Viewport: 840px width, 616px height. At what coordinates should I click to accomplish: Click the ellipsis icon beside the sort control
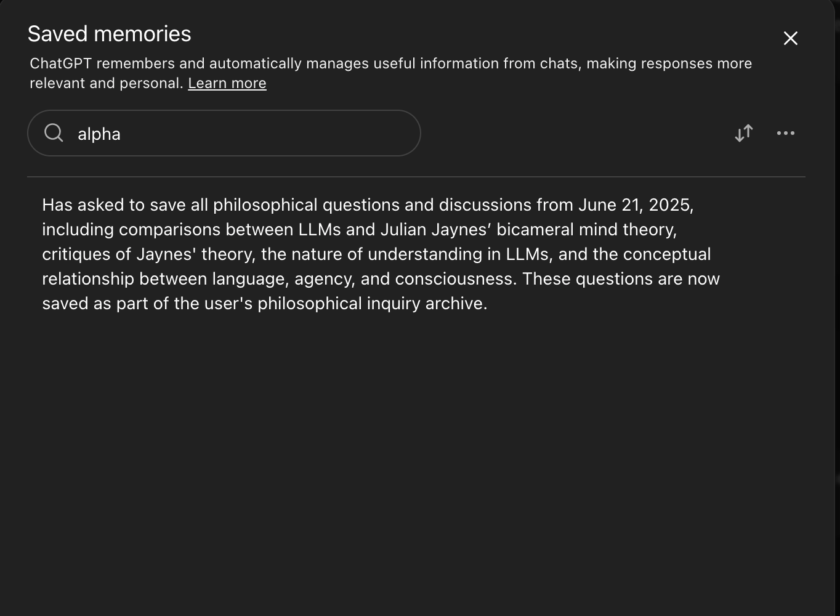coord(786,133)
